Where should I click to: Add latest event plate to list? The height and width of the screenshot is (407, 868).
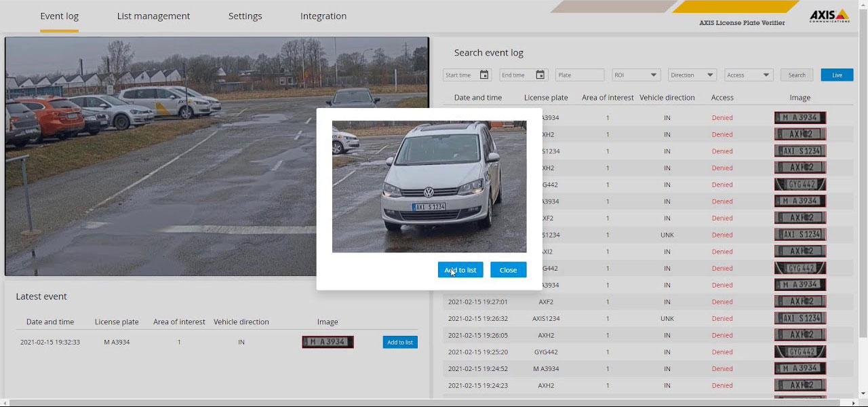399,343
